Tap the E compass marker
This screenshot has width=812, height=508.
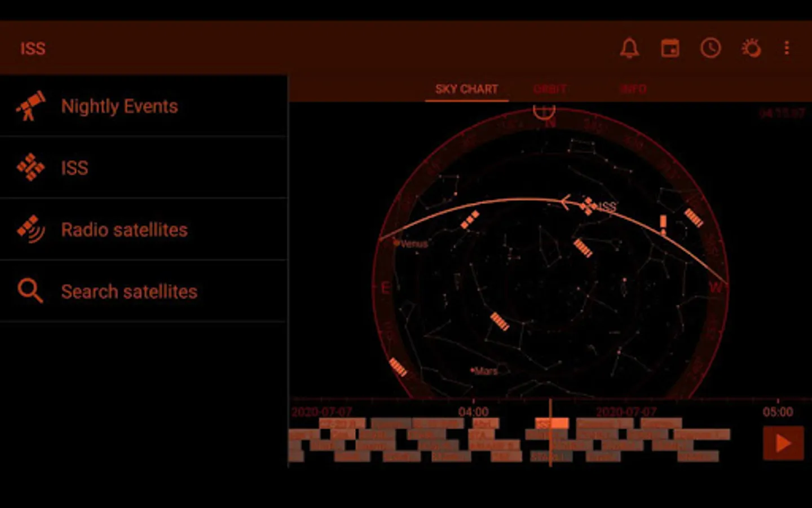coord(386,288)
